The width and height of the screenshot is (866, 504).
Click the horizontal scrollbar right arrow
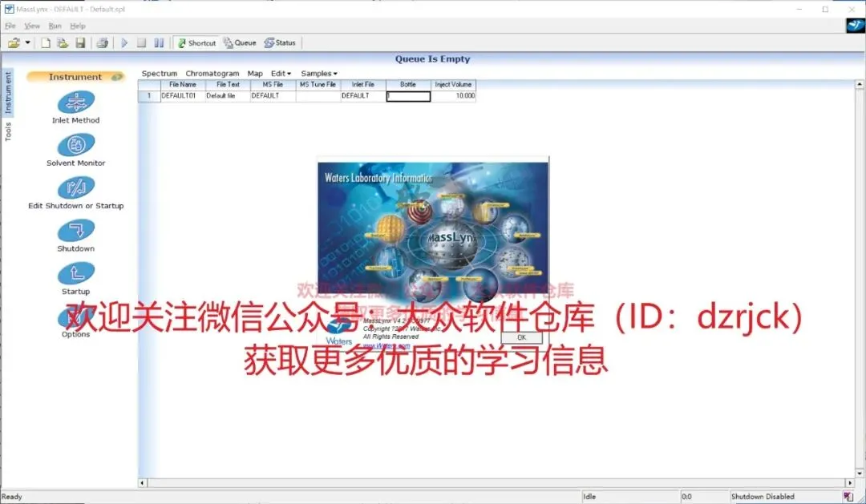tap(850, 483)
